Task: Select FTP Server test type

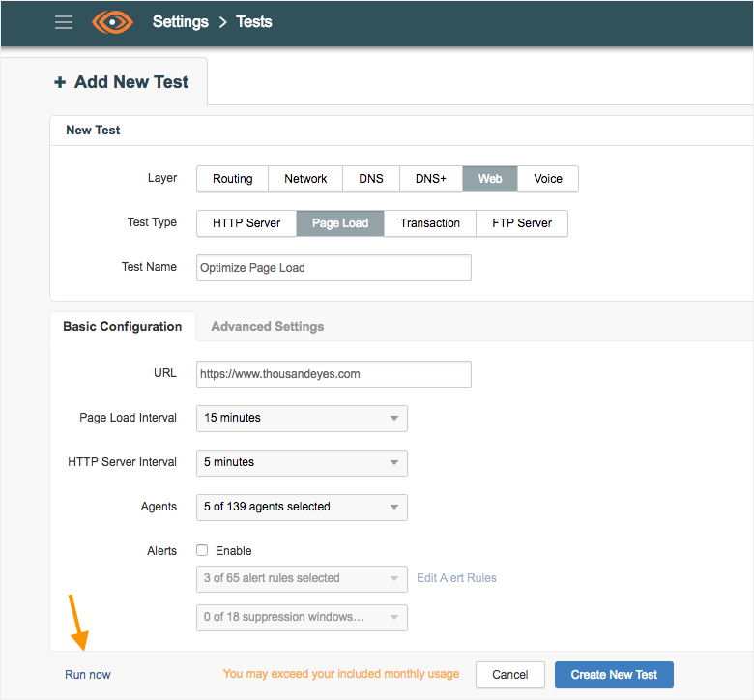Action: (521, 223)
